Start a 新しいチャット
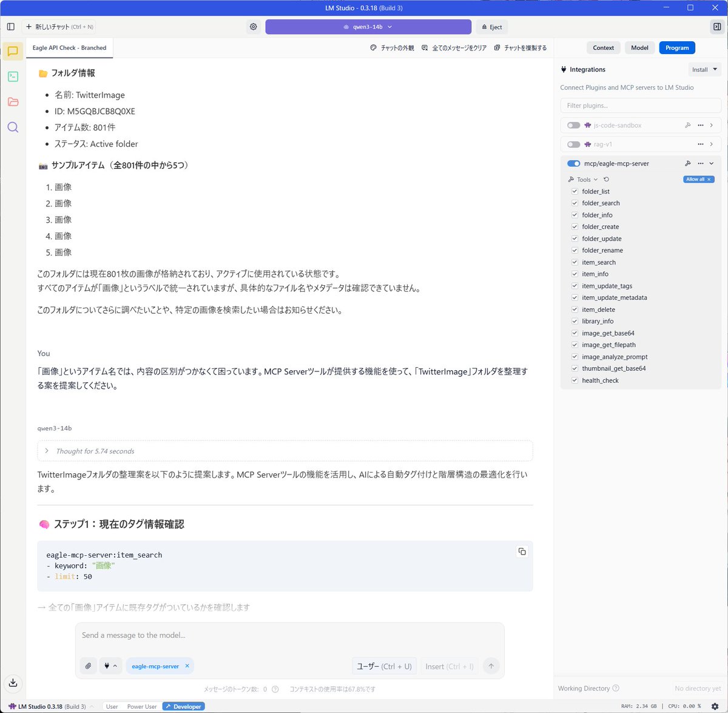The width and height of the screenshot is (728, 713). click(59, 27)
